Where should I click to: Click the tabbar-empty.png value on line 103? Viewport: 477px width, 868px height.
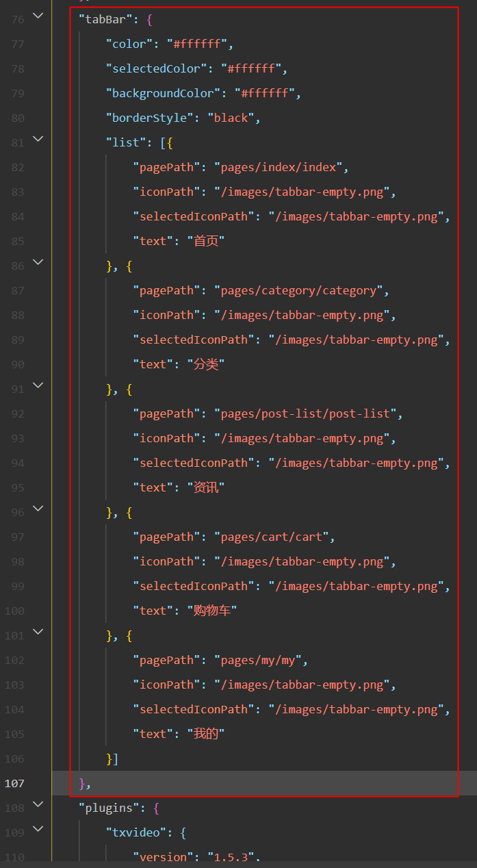pyautogui.click(x=302, y=685)
